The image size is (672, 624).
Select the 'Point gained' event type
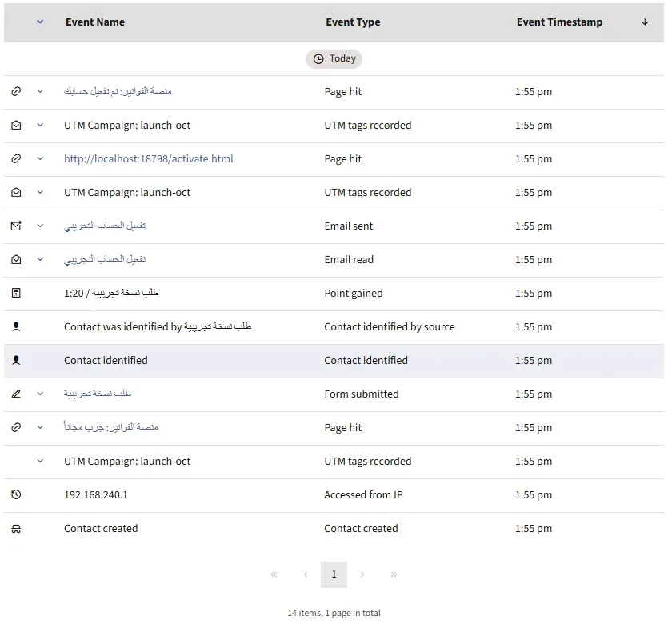click(354, 293)
